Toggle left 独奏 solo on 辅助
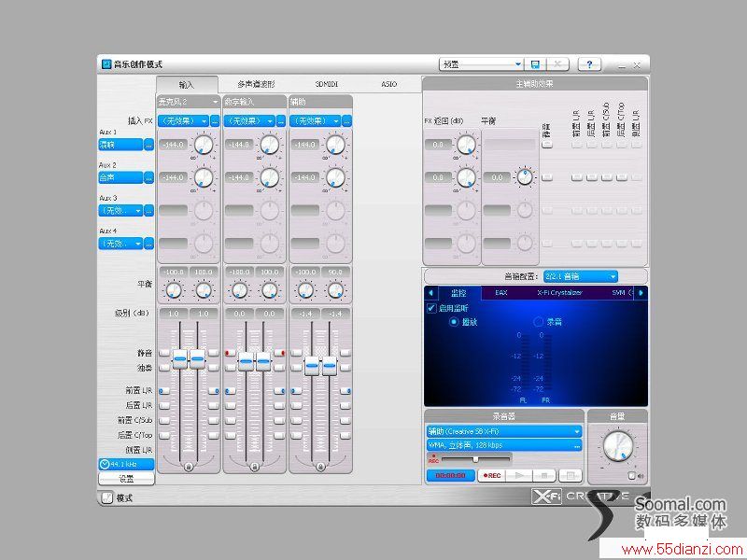Image resolution: width=747 pixels, height=560 pixels. click(296, 368)
